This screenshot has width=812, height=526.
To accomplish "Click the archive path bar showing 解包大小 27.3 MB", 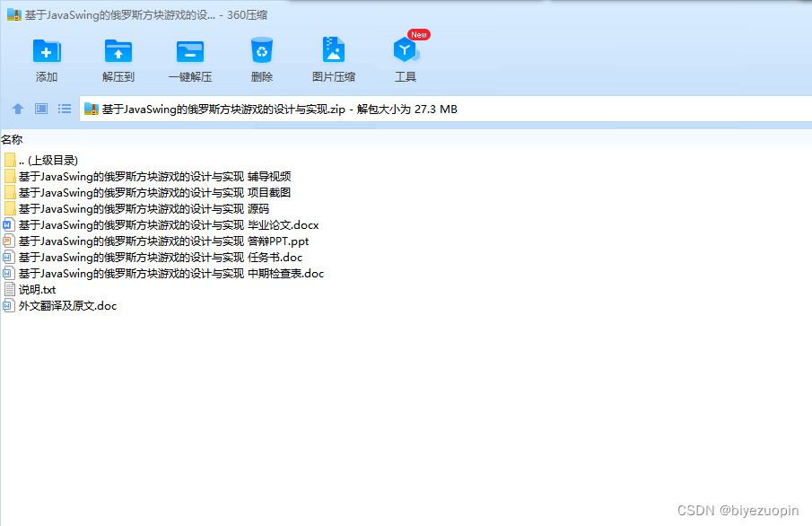I will [269, 109].
